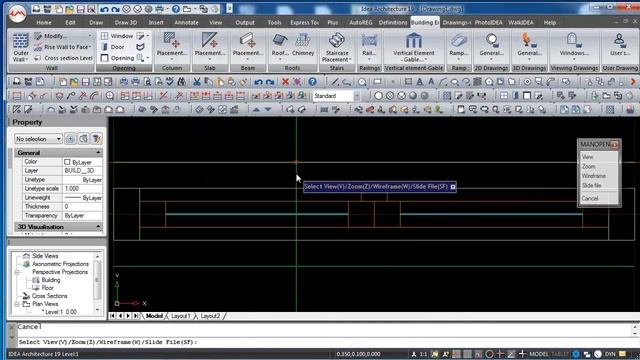
Task: Click the Cut scissors toolbar icon
Action: 197,82
